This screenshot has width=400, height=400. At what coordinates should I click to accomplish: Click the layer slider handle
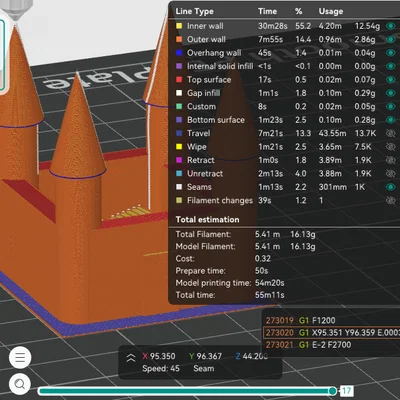332,391
